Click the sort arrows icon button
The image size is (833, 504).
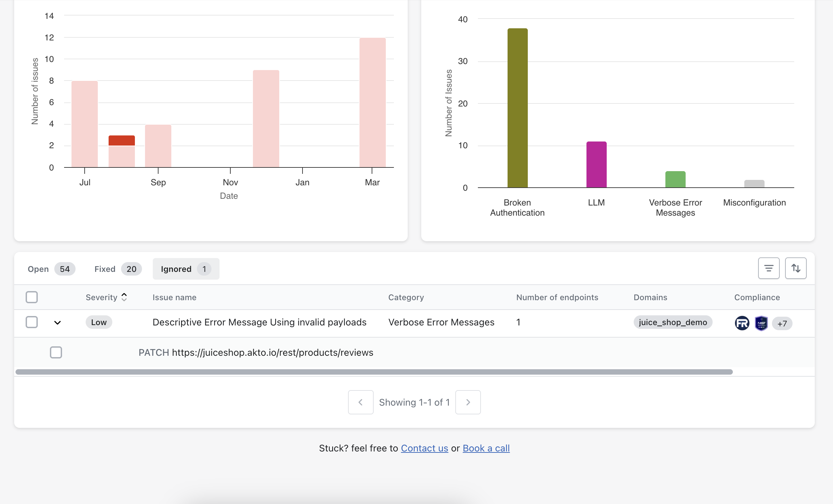click(x=796, y=269)
